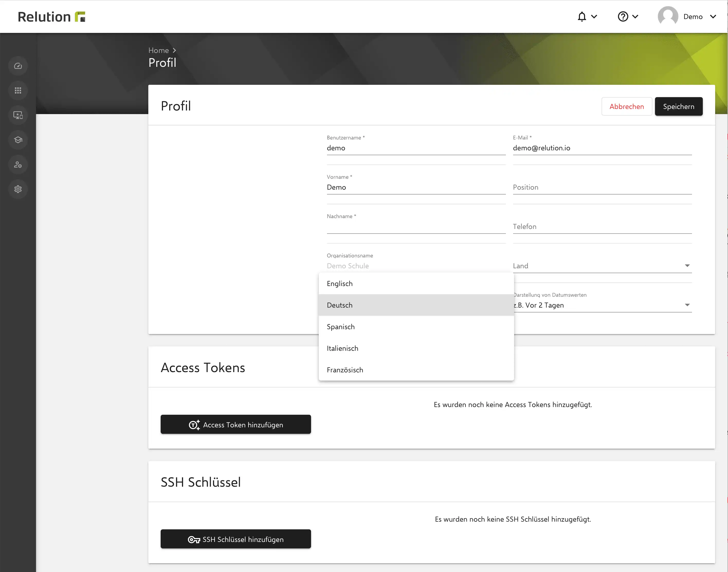Select Englisch from the language list
Image resolution: width=728 pixels, height=572 pixels.
click(416, 284)
